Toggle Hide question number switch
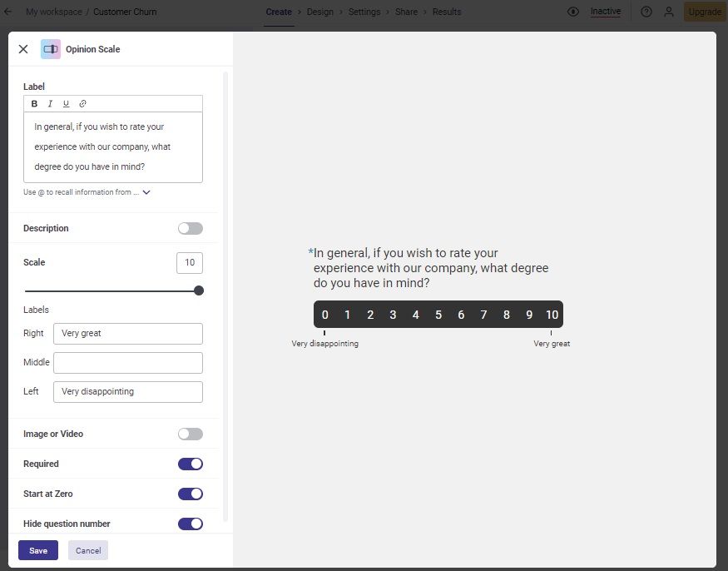 [191, 524]
